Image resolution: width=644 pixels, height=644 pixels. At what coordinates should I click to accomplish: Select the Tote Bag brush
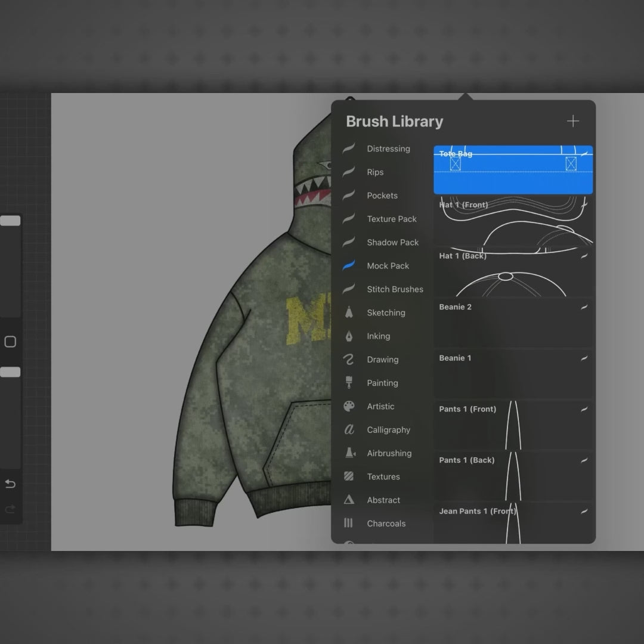[513, 170]
